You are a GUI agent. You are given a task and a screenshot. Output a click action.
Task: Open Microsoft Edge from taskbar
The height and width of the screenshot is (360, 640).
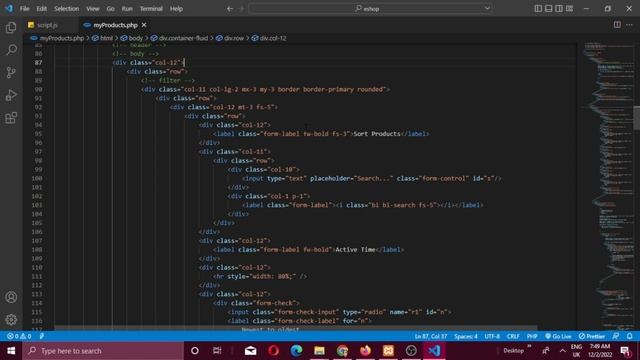pyautogui.click(x=297, y=351)
